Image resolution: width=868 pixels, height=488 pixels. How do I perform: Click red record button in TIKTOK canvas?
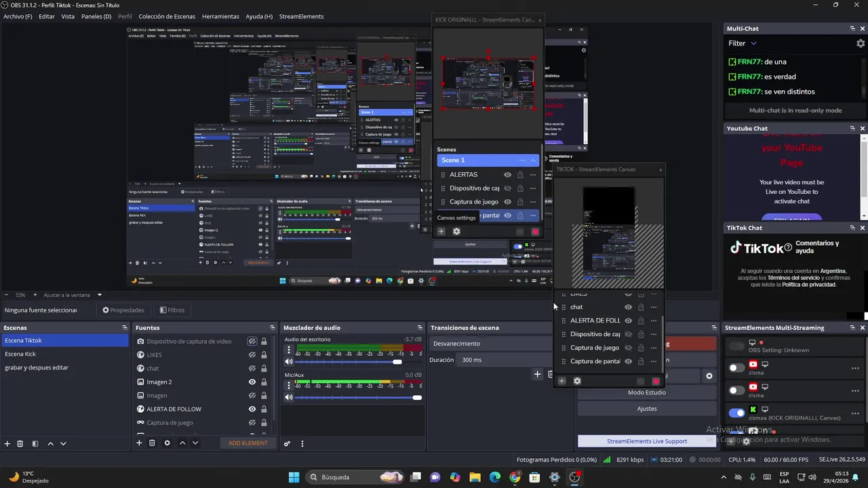click(x=655, y=382)
